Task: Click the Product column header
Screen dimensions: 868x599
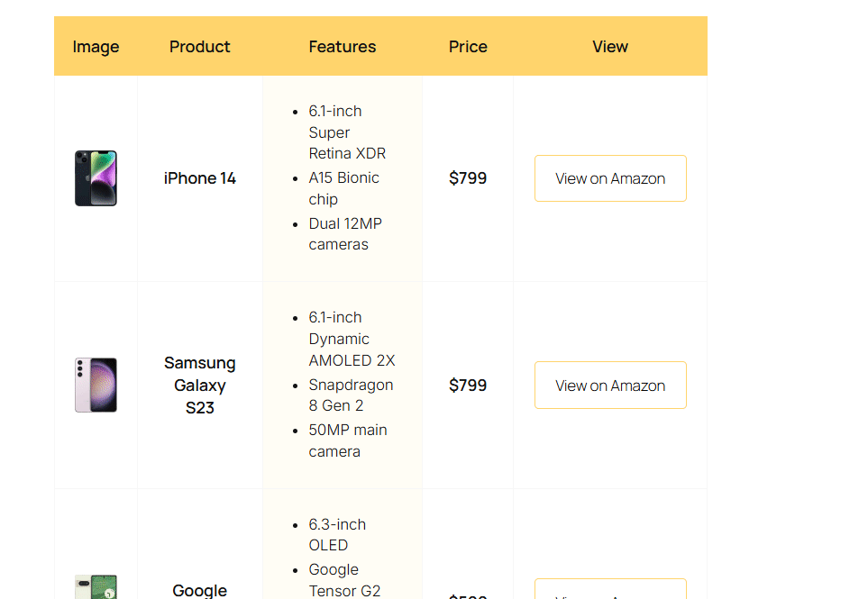Action: tap(199, 47)
